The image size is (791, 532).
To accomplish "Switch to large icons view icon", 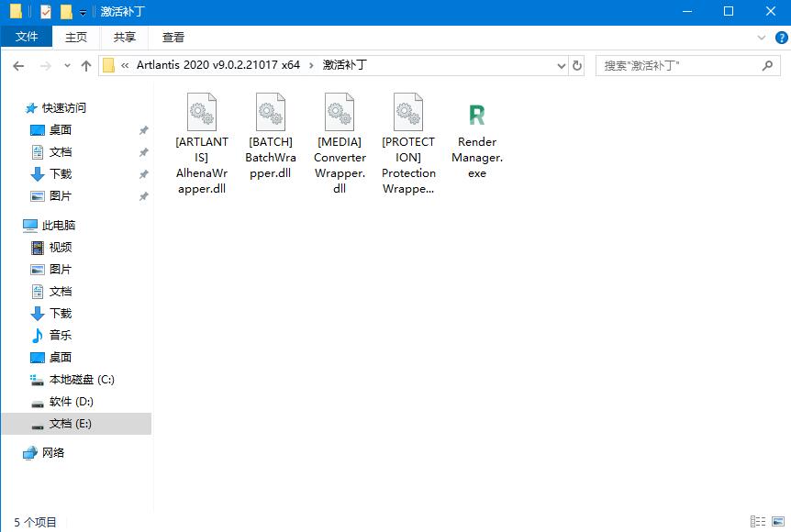I will (778, 521).
